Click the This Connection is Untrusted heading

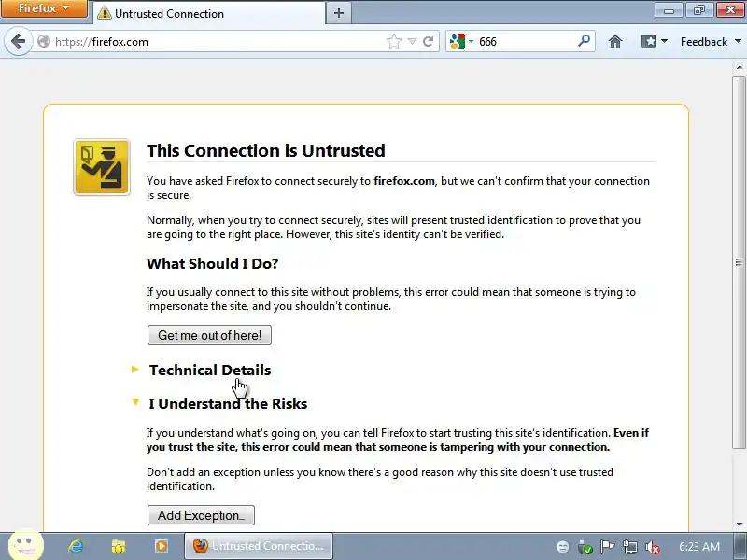266,150
